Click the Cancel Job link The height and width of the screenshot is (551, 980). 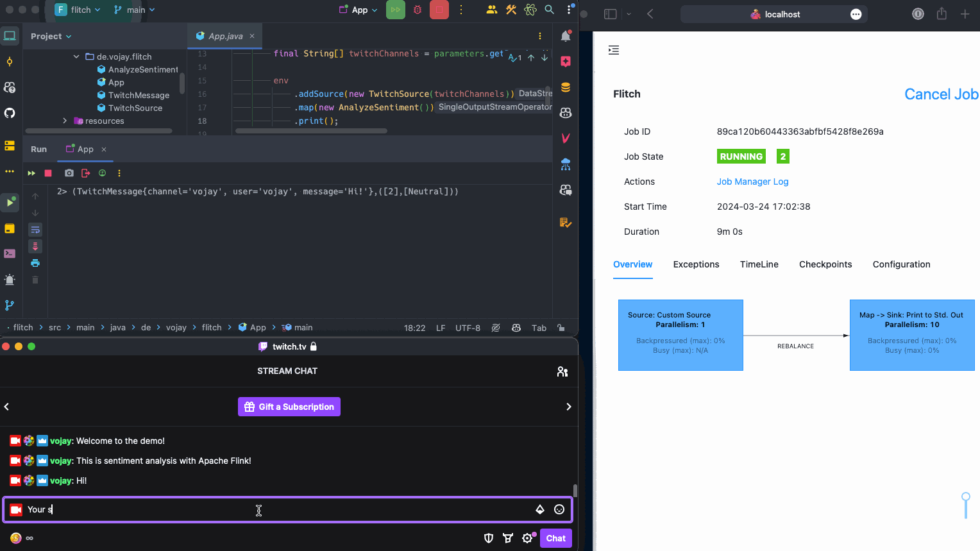click(941, 94)
